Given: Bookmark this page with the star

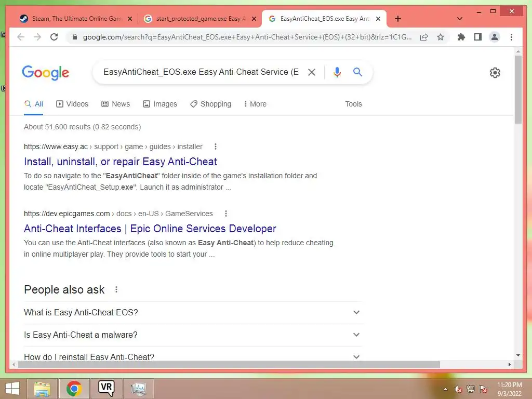Looking at the screenshot, I should point(441,37).
